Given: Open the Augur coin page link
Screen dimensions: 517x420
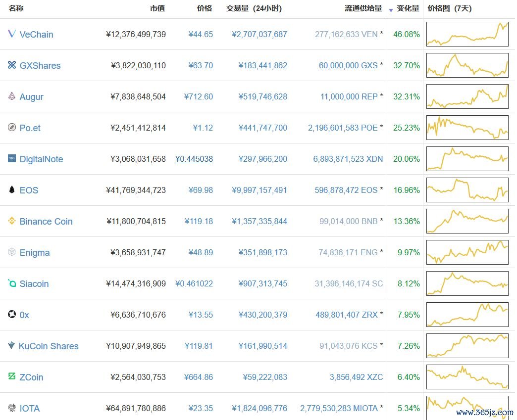Looking at the screenshot, I should pos(31,97).
